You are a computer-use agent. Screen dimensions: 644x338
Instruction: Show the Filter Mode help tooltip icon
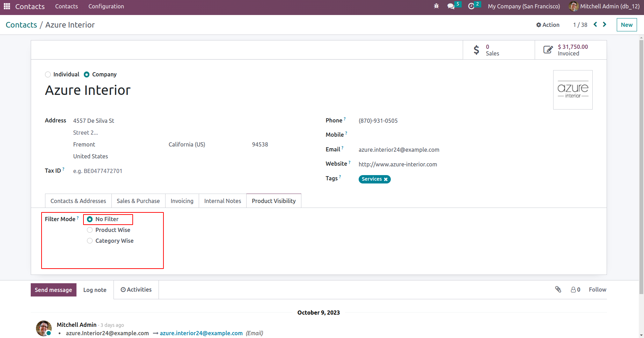pyautogui.click(x=78, y=217)
